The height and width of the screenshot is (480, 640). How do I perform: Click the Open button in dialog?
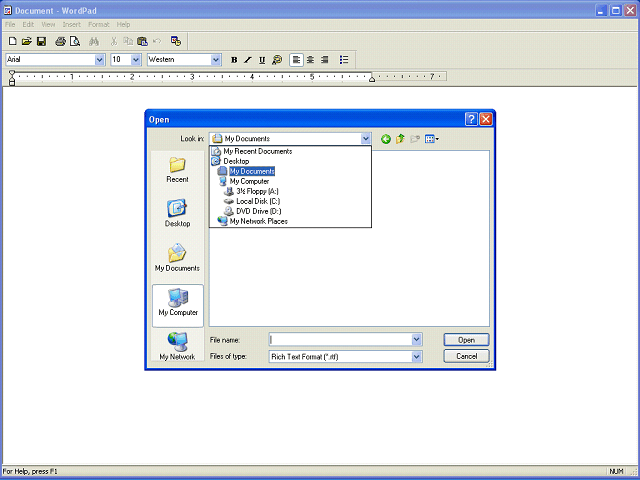466,340
